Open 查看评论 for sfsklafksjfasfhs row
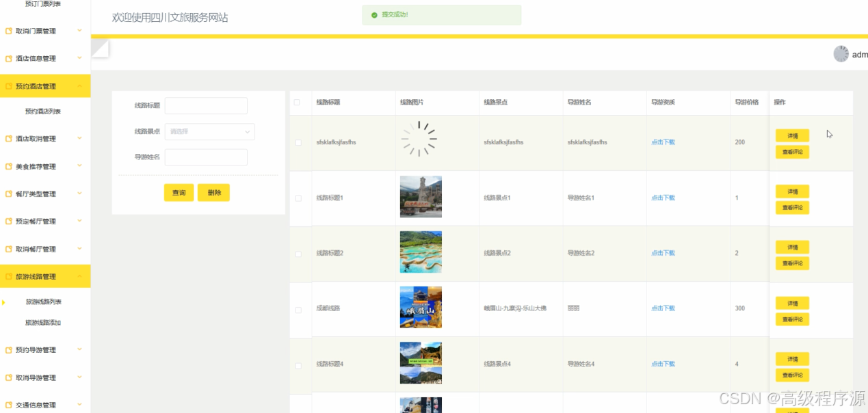 coord(793,152)
